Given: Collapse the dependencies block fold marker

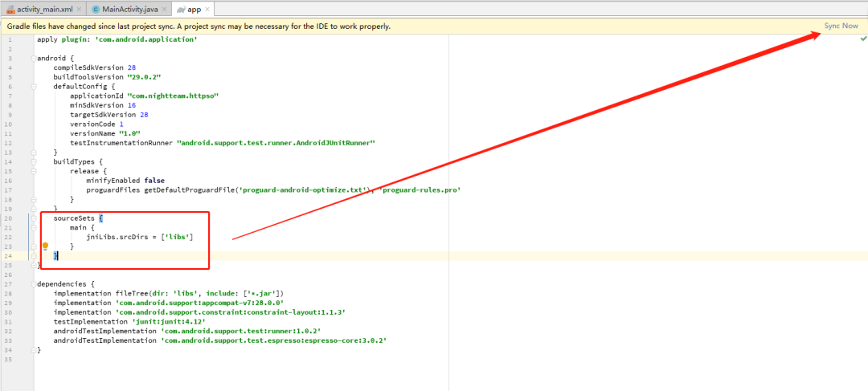Looking at the screenshot, I should 34,283.
